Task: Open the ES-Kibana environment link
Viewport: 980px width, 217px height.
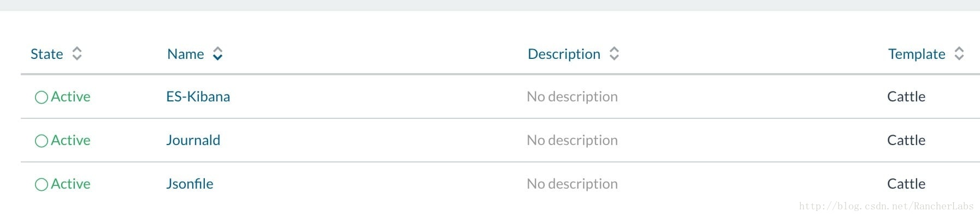Action: point(198,97)
